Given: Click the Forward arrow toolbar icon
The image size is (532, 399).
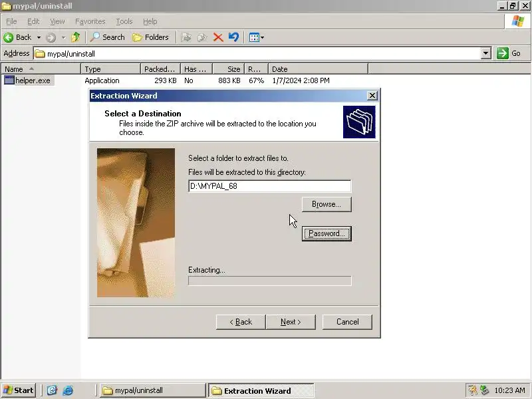Looking at the screenshot, I should pos(51,37).
